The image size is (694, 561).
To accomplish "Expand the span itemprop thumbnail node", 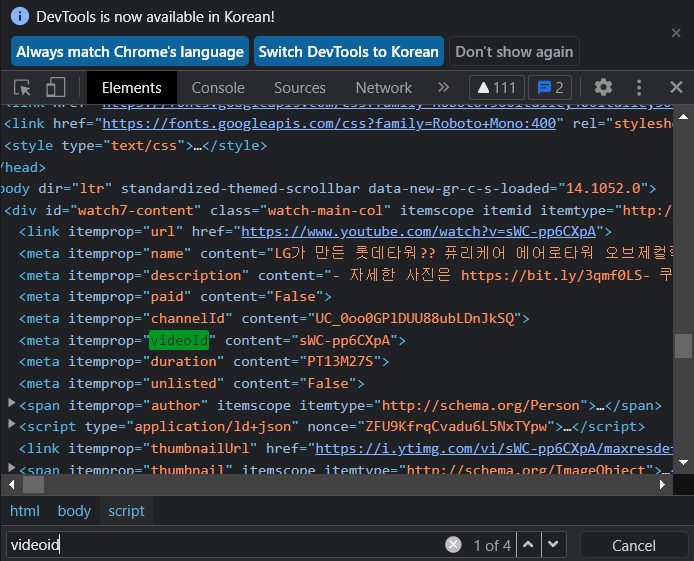I will (12, 467).
